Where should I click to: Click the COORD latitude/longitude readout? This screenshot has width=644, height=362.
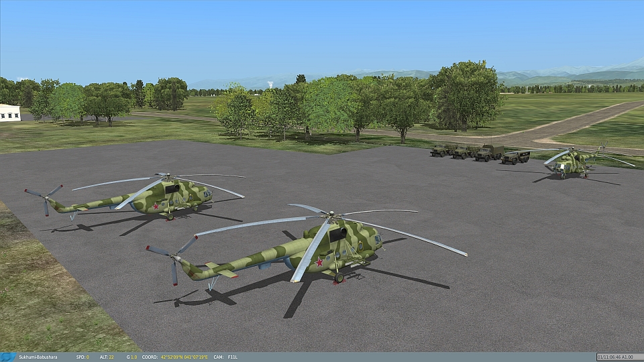(183, 357)
